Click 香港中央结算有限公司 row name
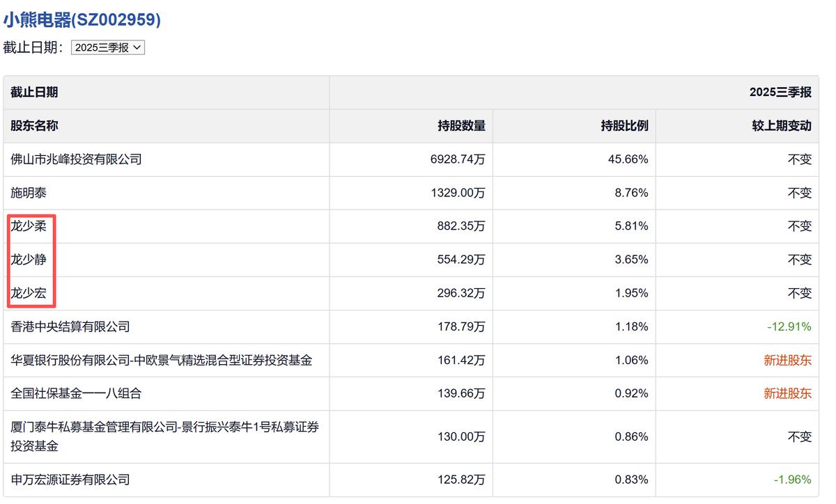Viewport: 836px width, 504px height. point(70,326)
